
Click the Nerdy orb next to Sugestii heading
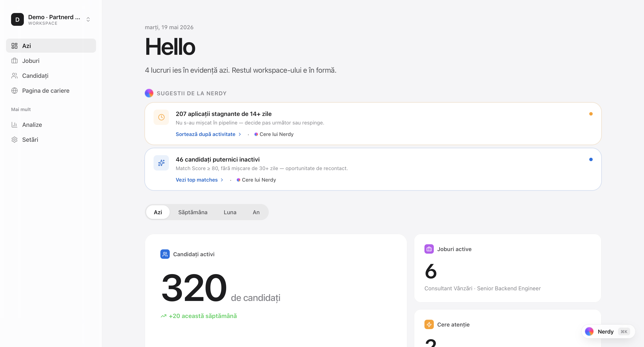149,93
